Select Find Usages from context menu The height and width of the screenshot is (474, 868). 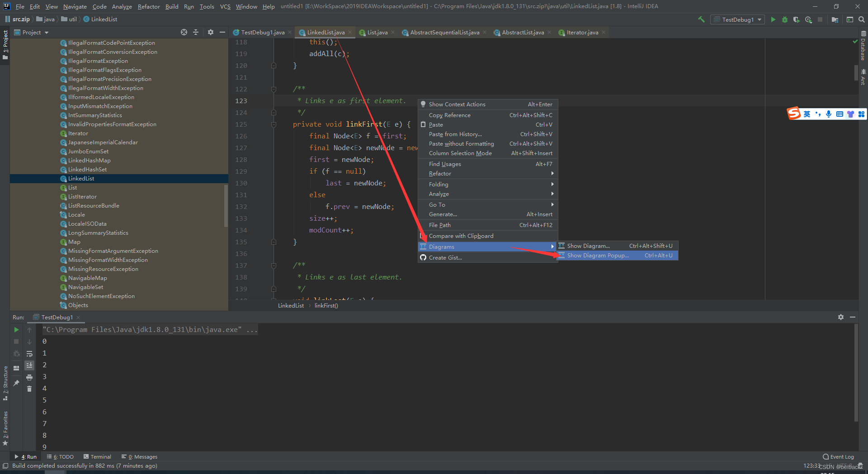tap(488, 164)
